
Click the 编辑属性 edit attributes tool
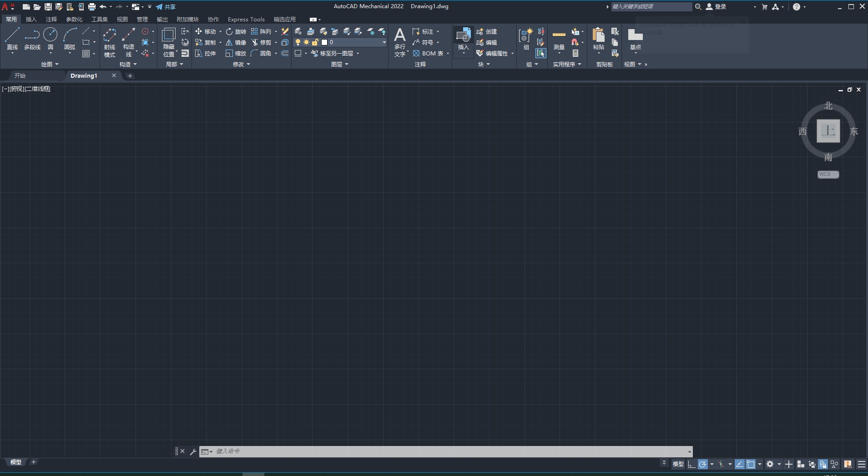click(492, 53)
